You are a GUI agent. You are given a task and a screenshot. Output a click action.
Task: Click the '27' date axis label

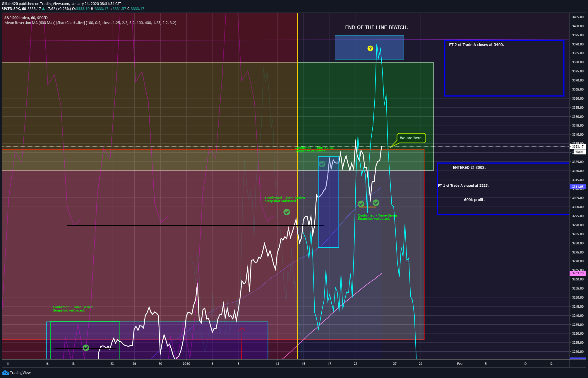[395, 364]
